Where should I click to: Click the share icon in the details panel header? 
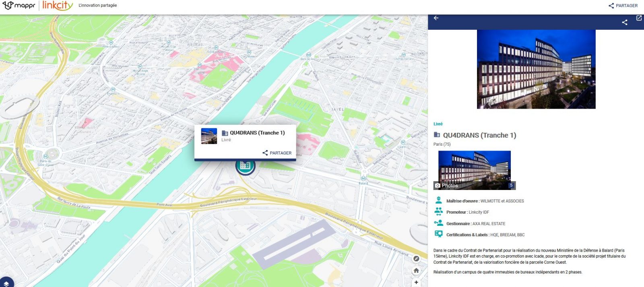click(x=625, y=22)
